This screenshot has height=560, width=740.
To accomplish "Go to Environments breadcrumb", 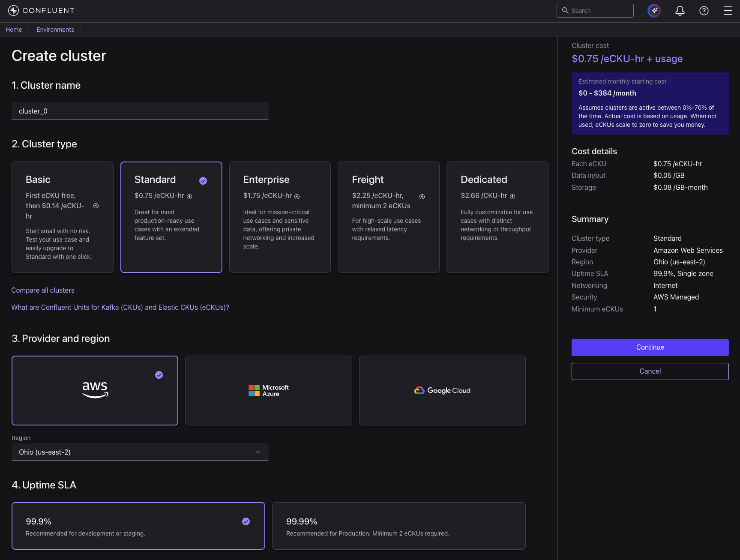I will 55,30.
